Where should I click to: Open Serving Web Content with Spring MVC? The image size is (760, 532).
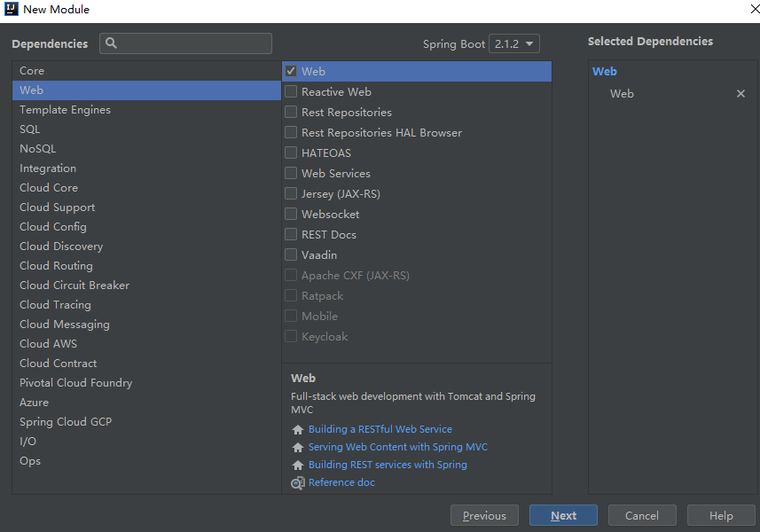pyautogui.click(x=398, y=447)
